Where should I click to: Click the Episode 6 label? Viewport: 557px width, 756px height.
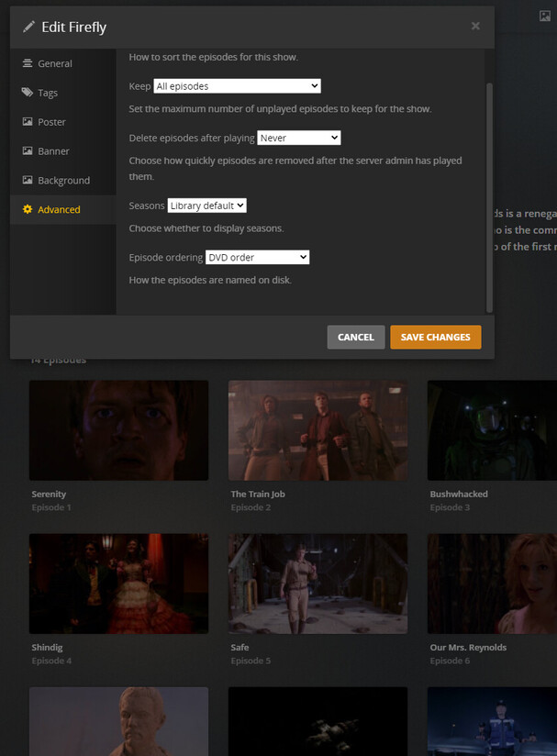[x=450, y=661]
